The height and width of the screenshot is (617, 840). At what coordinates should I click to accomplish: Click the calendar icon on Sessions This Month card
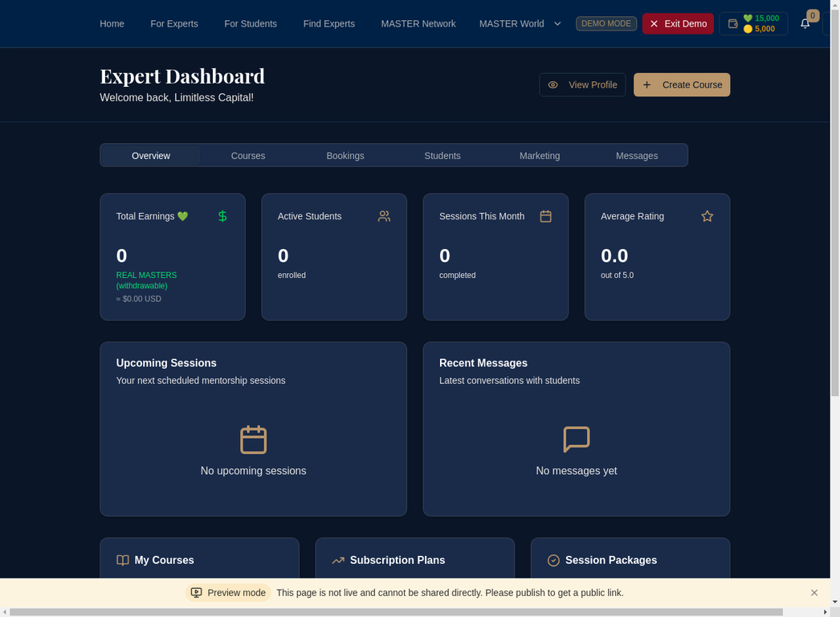[545, 215]
